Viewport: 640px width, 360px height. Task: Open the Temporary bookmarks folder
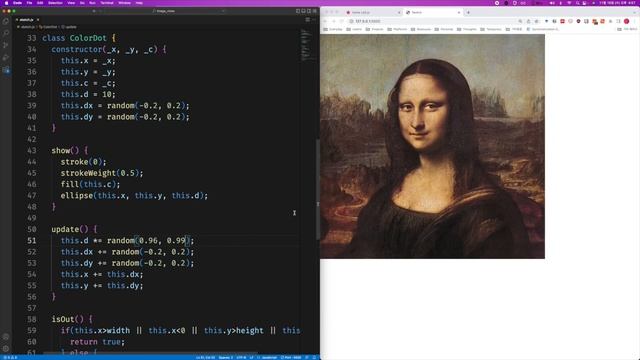(491, 29)
